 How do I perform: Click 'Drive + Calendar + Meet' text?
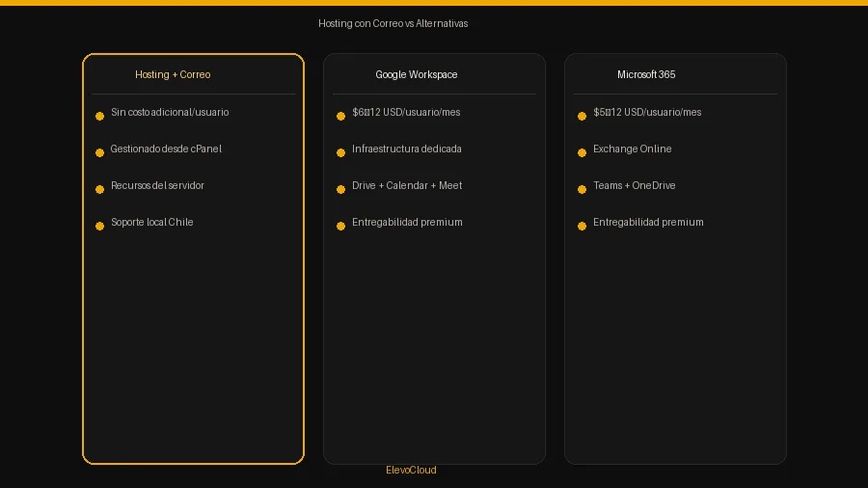click(407, 185)
